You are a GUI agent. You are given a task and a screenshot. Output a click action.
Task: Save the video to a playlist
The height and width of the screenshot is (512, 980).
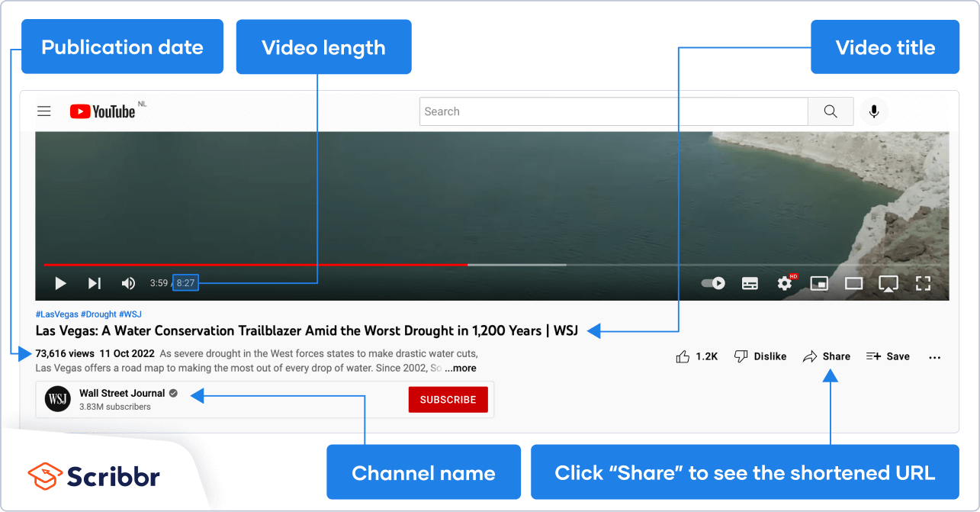pos(888,356)
